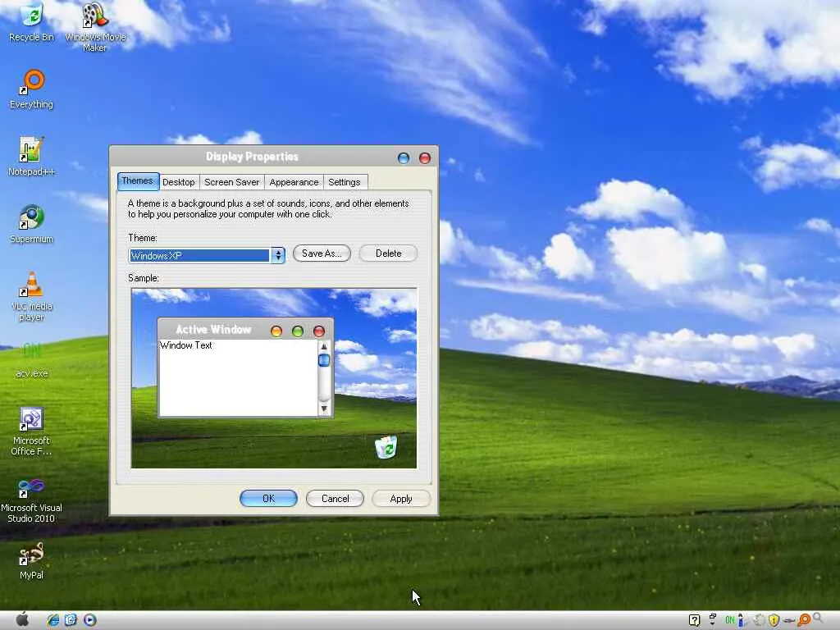This screenshot has width=840, height=630.
Task: Launch Windows Media Player from quick launch
Action: click(90, 620)
